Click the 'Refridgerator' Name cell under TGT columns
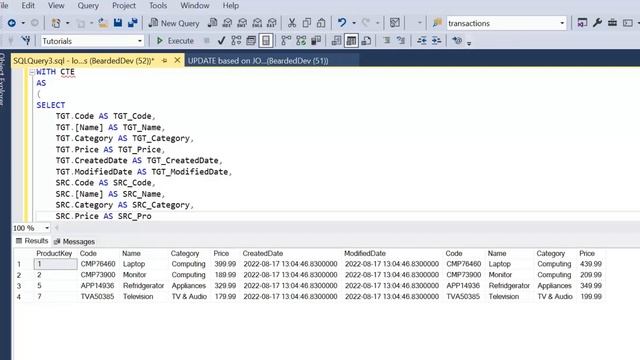Image resolution: width=640 pixels, height=360 pixels. click(x=143, y=286)
